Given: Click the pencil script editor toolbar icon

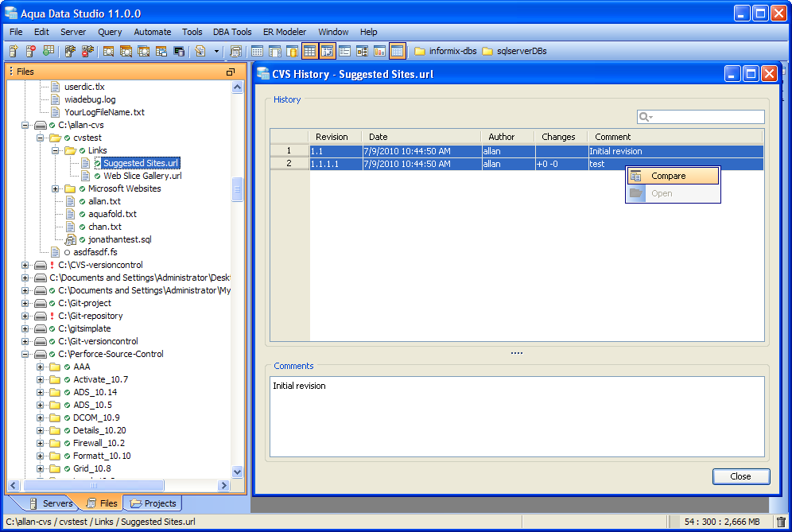Looking at the screenshot, I should tap(200, 51).
